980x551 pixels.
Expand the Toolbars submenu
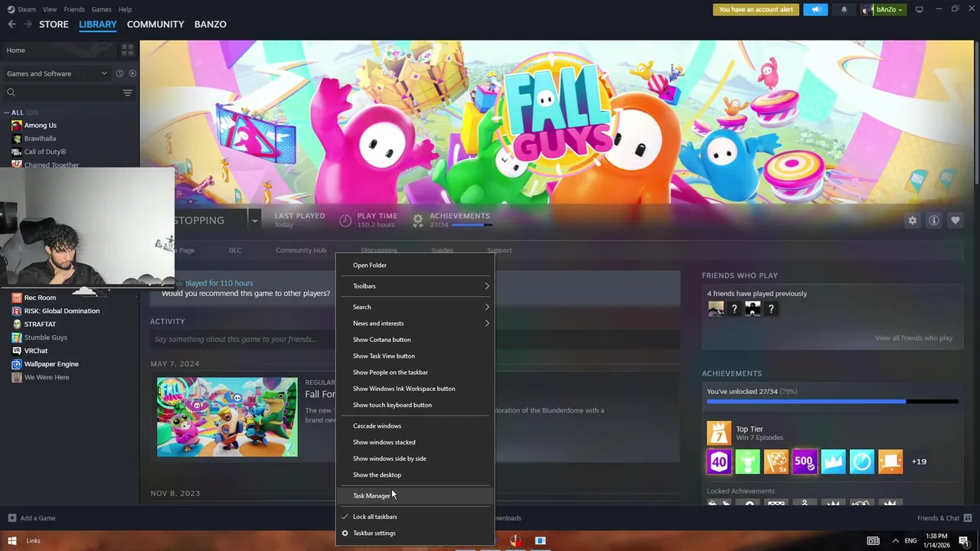415,286
